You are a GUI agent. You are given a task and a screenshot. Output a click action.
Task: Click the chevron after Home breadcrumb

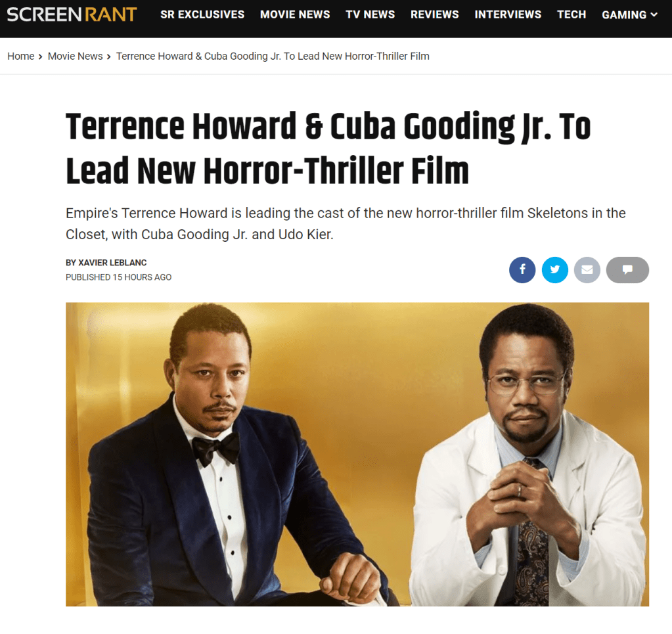coord(40,57)
